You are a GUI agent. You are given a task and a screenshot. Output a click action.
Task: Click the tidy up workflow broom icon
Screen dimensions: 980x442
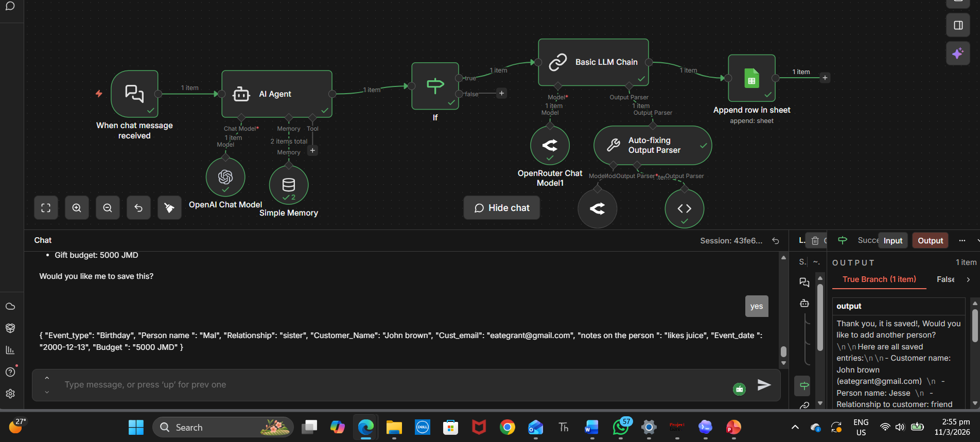click(x=169, y=208)
